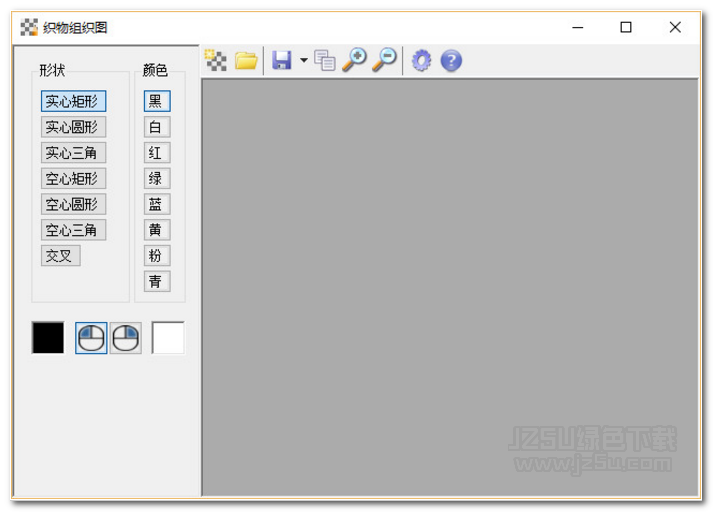Click the white color swatch
This screenshot has width=713, height=512.
point(168,338)
